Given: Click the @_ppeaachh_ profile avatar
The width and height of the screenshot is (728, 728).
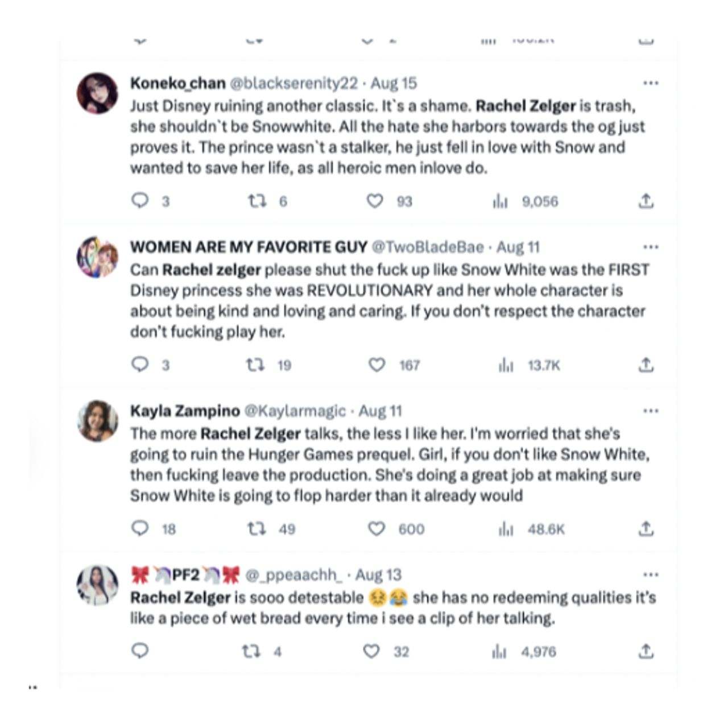Looking at the screenshot, I should coord(97,585).
